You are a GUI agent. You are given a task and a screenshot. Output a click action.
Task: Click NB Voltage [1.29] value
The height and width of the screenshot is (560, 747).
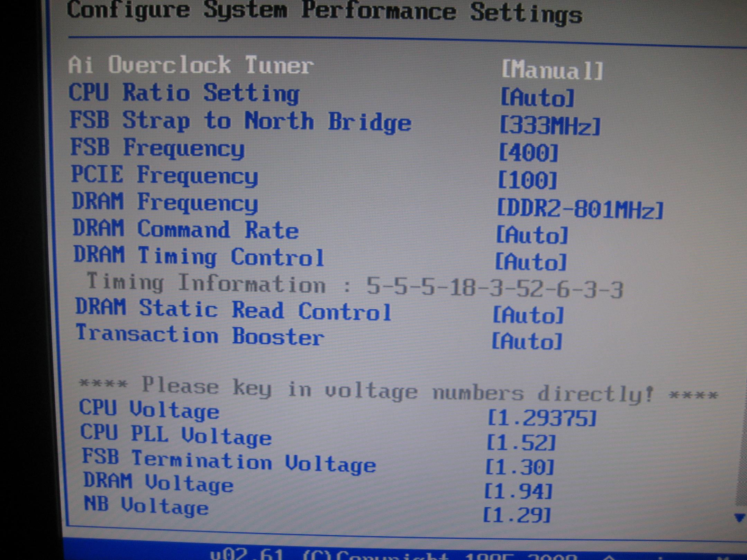pos(517,516)
